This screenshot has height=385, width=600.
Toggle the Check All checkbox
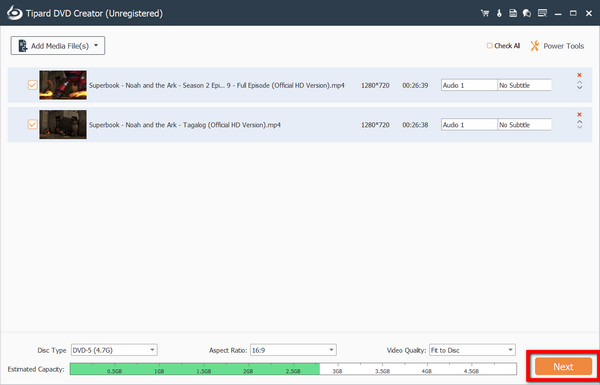489,46
